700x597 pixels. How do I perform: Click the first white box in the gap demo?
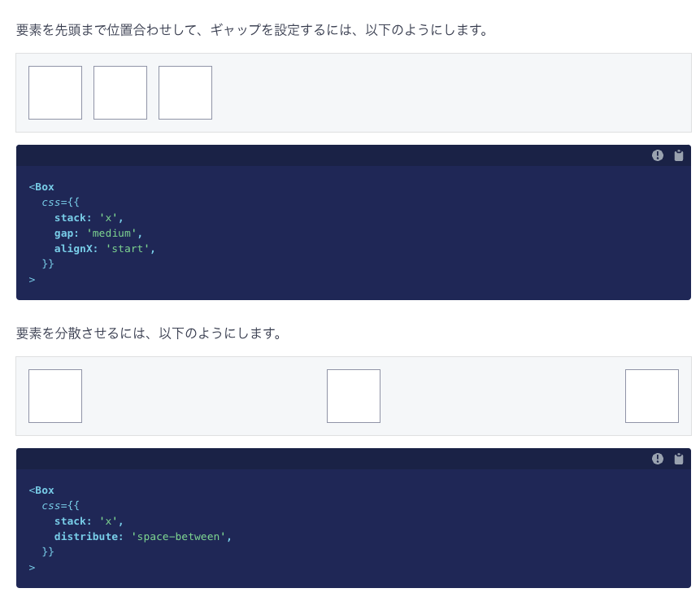54,92
